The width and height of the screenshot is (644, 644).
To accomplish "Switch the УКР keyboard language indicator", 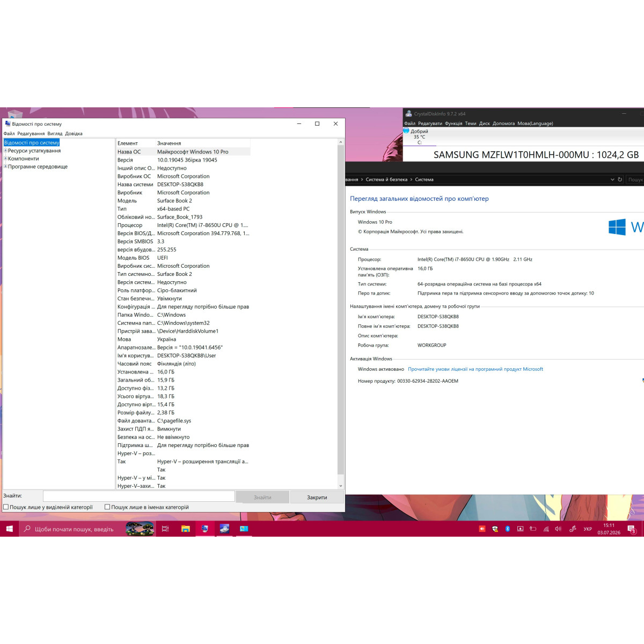I will click(x=588, y=529).
